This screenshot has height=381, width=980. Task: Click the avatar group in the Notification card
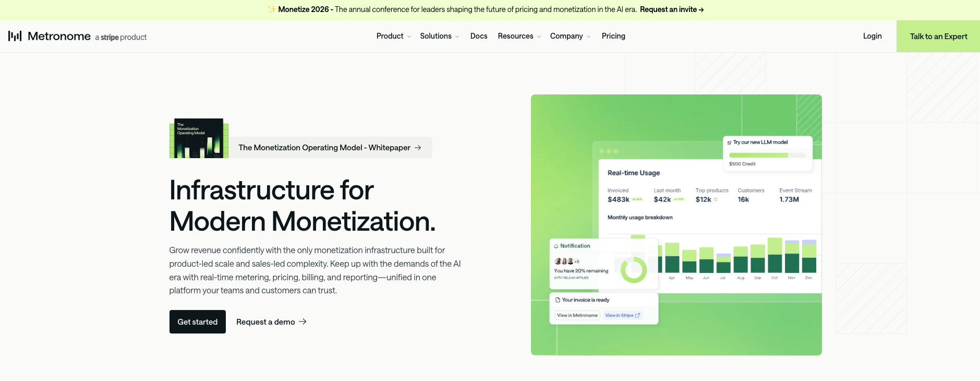tap(566, 261)
